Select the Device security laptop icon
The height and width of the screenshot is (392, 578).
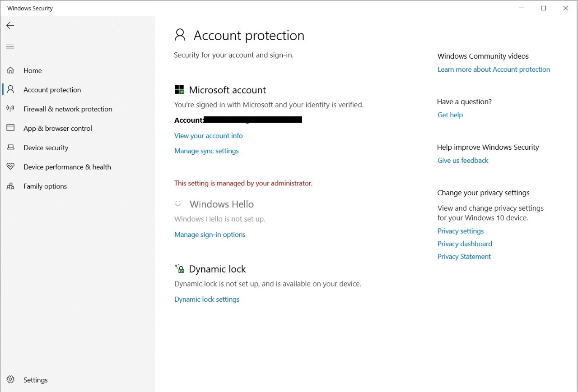coord(10,148)
